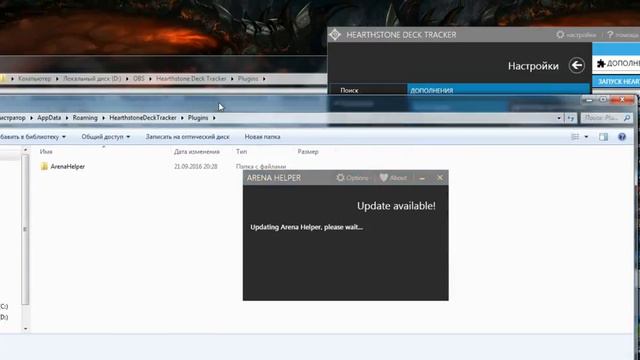Sort by Дата изменения column header
Viewport: 640px width, 360px height.
point(197,151)
